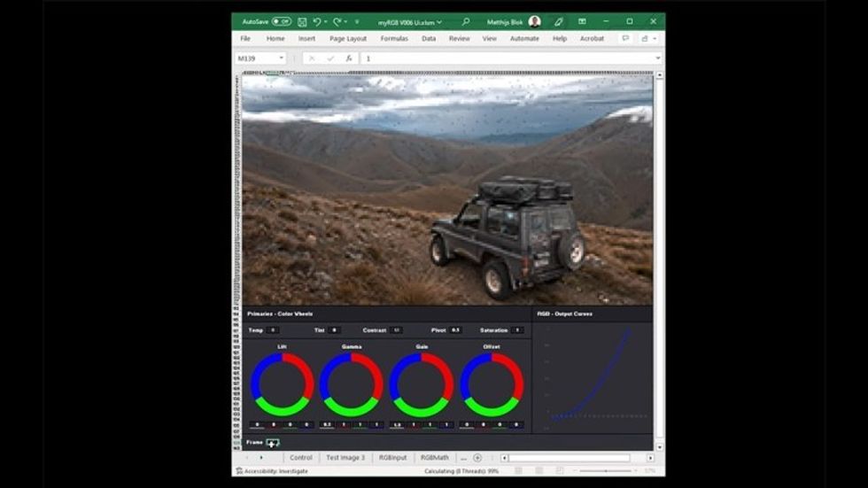Click the New Sheet plus icon
This screenshot has height=488, width=868.
[x=477, y=458]
